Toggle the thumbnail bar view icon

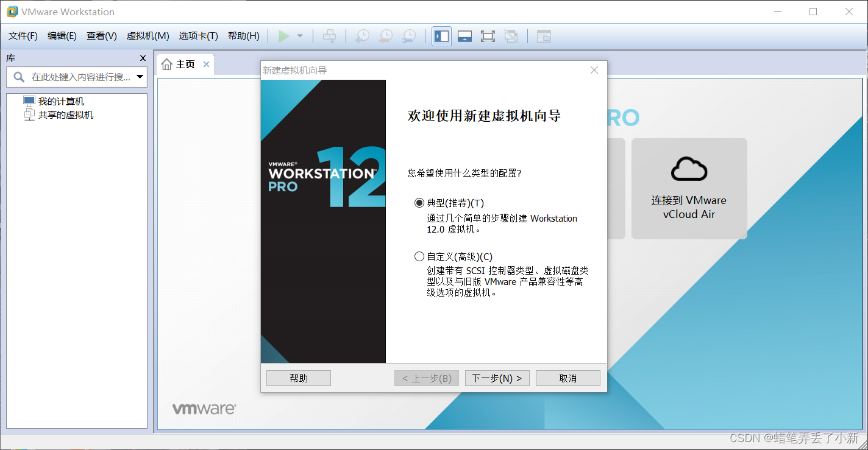(465, 36)
